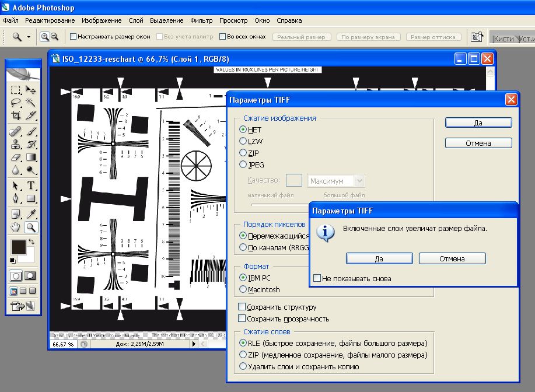Click Zoom Out icon in options bar

[55, 37]
